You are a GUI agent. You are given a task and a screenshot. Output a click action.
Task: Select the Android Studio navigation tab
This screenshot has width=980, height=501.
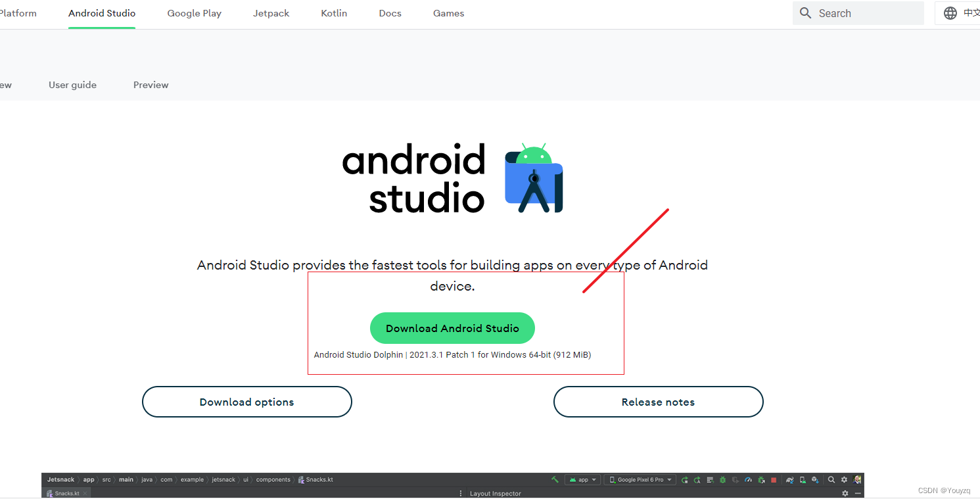(x=102, y=13)
